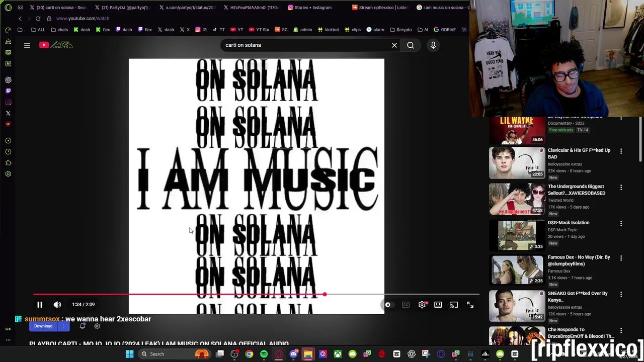The height and width of the screenshot is (362, 644).
Task: Open 'admin' Shopify bookmark
Action: pyautogui.click(x=302, y=30)
